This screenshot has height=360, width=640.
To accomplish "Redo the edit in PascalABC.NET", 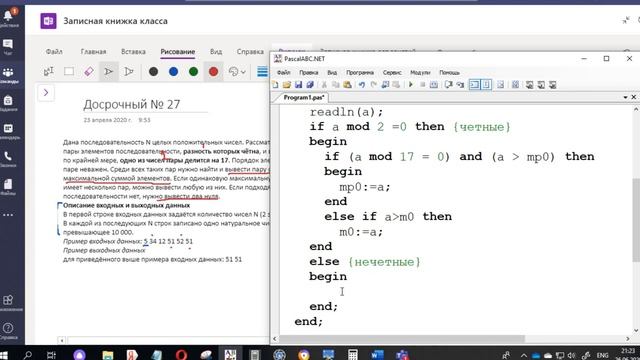I will [x=373, y=84].
